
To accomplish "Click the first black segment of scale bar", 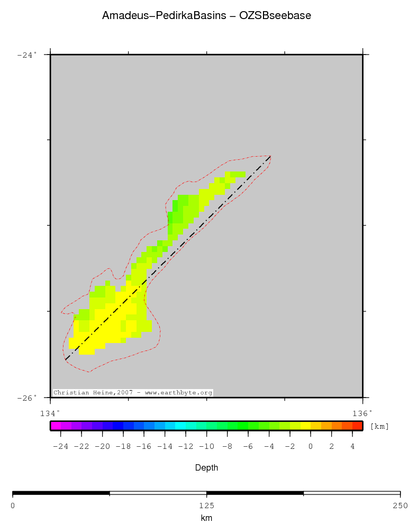I will 61,494.
